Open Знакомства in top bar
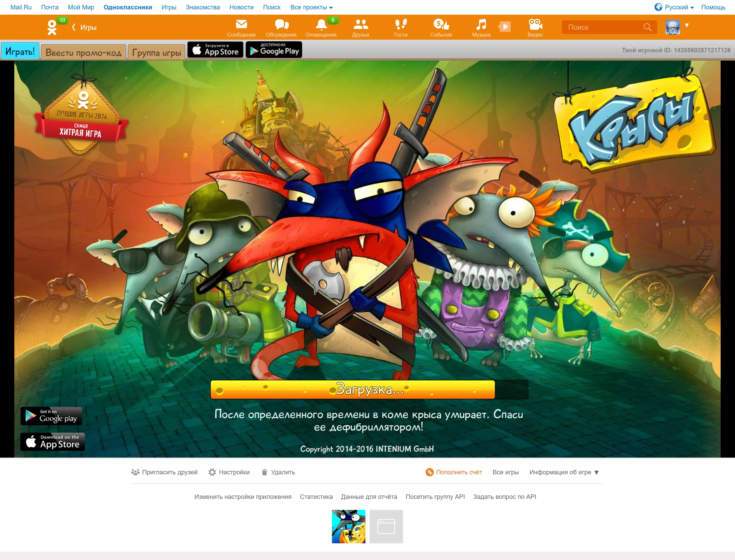 point(203,7)
